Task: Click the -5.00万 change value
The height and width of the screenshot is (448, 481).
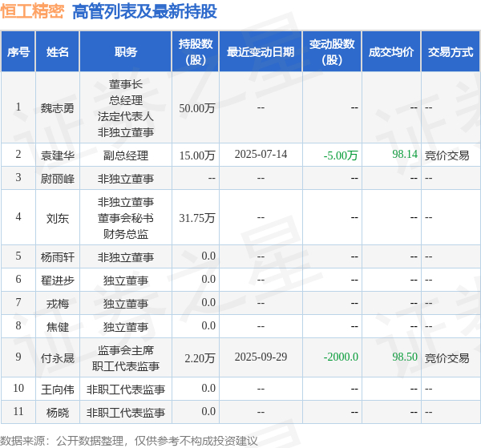Action: [341, 155]
